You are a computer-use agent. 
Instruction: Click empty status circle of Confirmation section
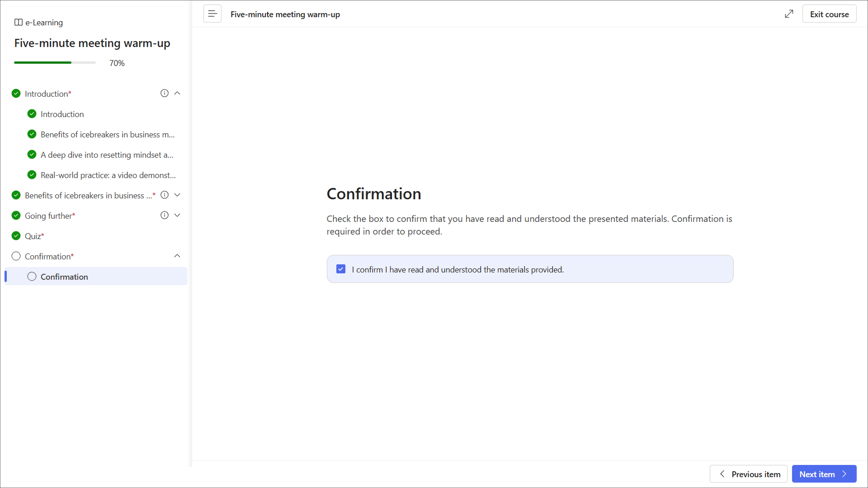(x=16, y=256)
